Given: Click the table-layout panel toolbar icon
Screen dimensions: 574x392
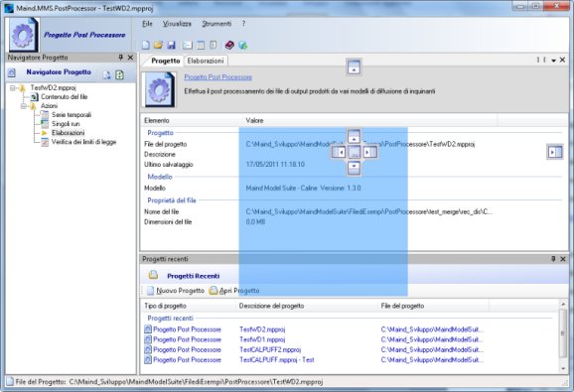Looking at the screenshot, I should click(x=201, y=45).
